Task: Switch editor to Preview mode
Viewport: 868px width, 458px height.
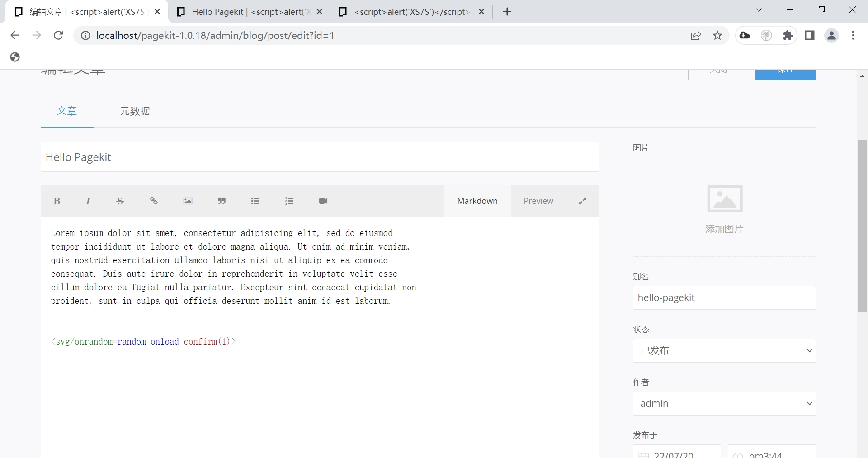Action: coord(538,201)
